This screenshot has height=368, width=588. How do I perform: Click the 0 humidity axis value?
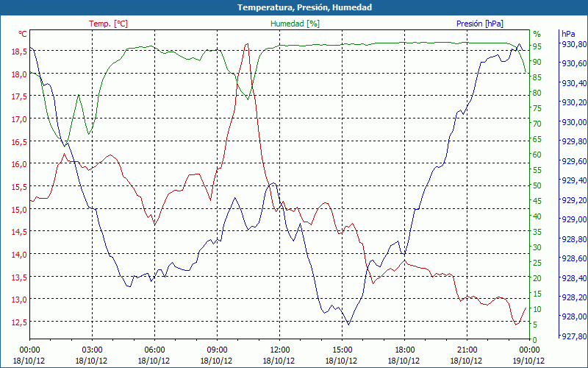click(535, 340)
